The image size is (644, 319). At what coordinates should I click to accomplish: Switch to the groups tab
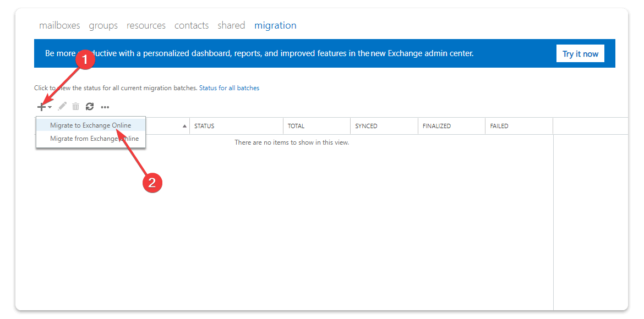(103, 25)
